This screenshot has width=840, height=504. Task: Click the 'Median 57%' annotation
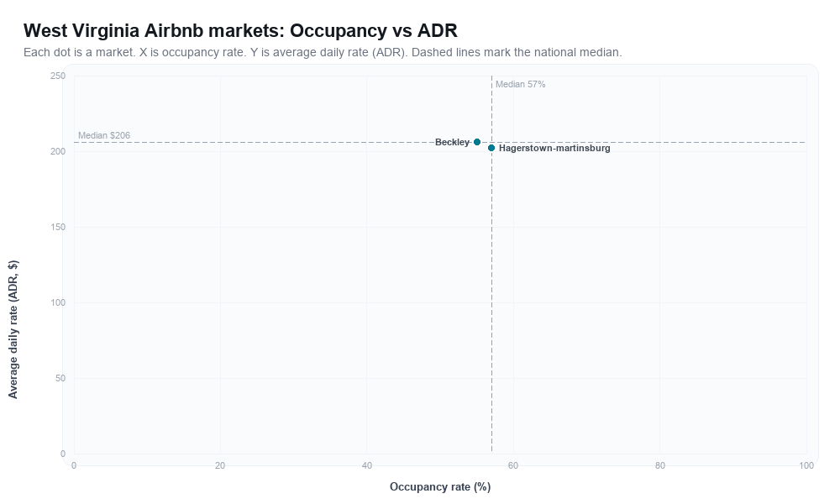pyautogui.click(x=520, y=84)
